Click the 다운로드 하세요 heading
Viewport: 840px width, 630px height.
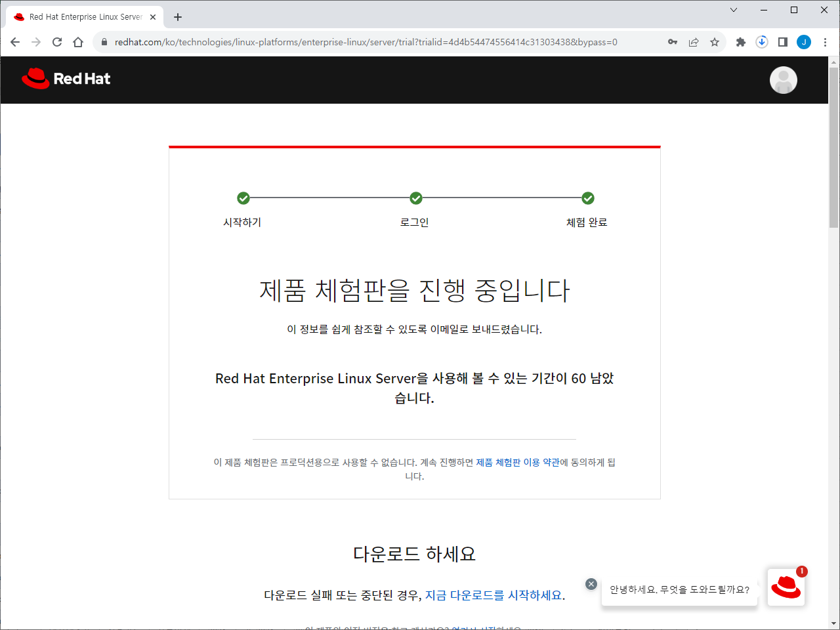415,554
